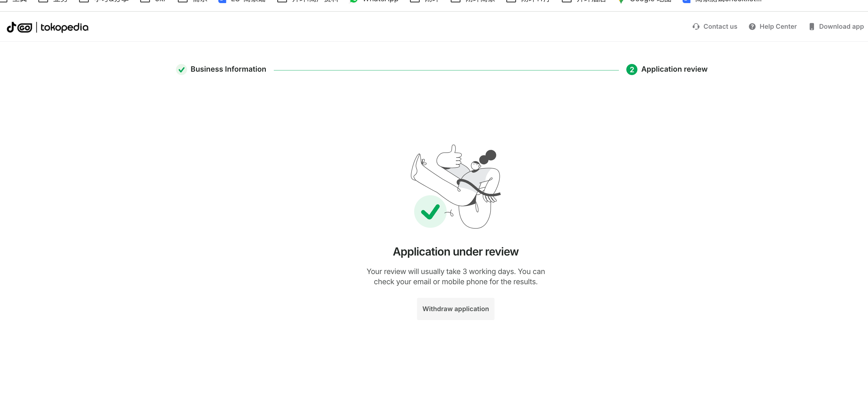This screenshot has width=868, height=393.
Task: Click the green progress line between steps
Action: click(446, 70)
